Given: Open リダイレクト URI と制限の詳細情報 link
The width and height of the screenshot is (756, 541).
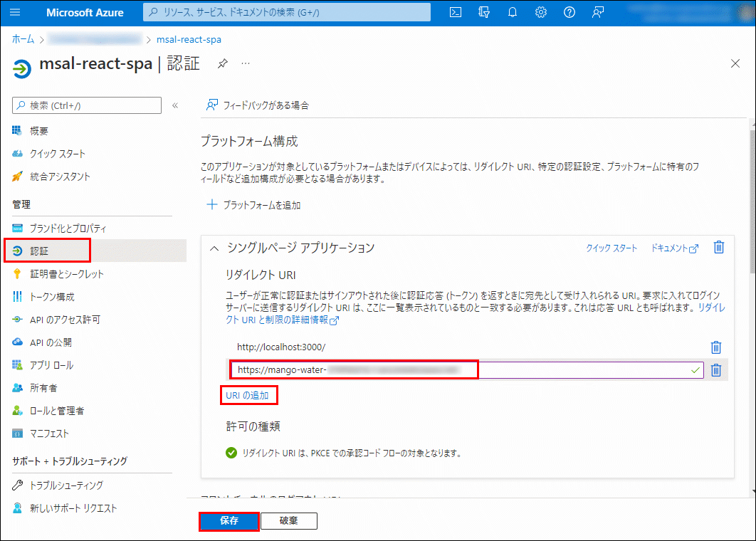Looking at the screenshot, I should 283,320.
